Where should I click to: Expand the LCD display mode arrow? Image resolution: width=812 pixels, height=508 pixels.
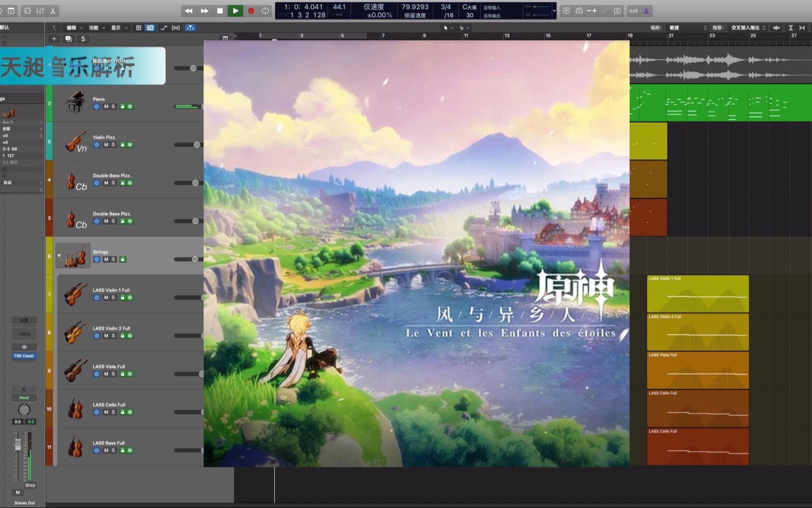tap(554, 11)
